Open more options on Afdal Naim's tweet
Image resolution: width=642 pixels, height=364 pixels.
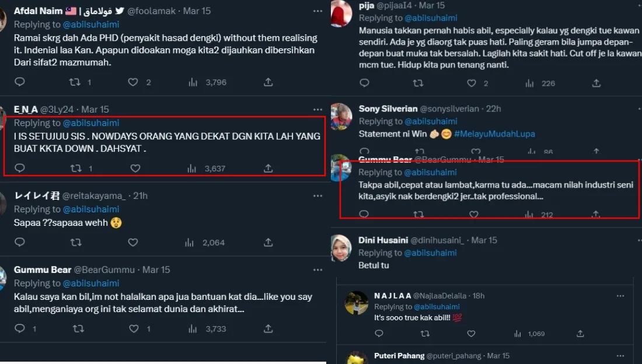(x=317, y=11)
